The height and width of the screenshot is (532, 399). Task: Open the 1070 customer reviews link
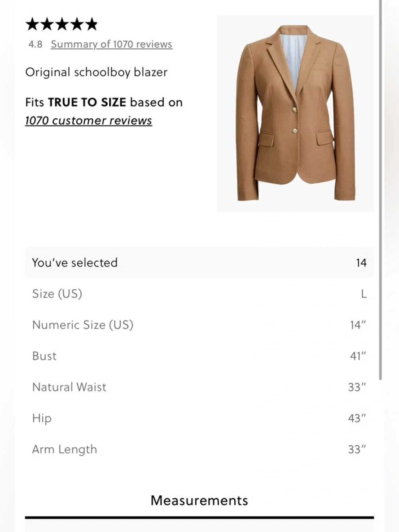point(88,120)
